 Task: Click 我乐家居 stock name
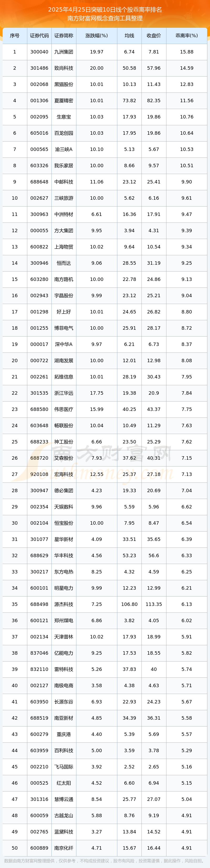click(x=64, y=165)
